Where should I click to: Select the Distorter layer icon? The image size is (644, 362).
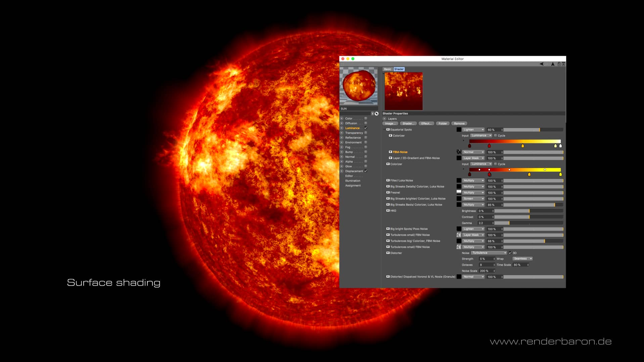(x=388, y=253)
